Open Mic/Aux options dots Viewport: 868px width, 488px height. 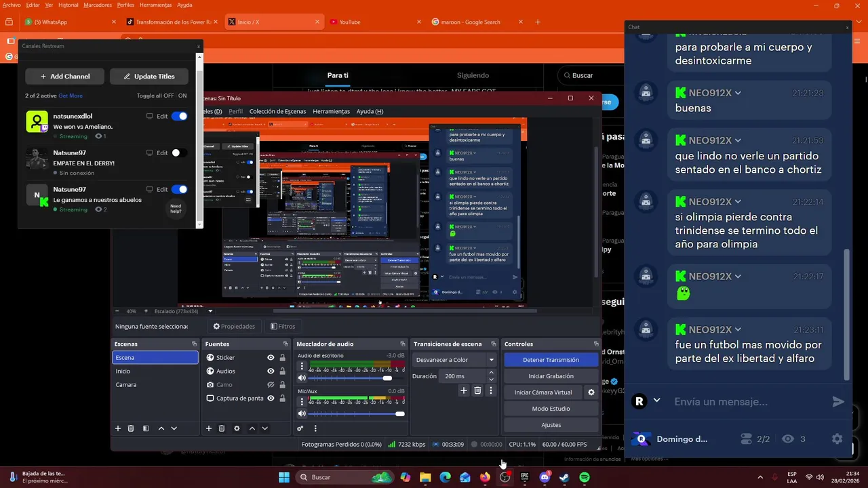[x=302, y=402]
